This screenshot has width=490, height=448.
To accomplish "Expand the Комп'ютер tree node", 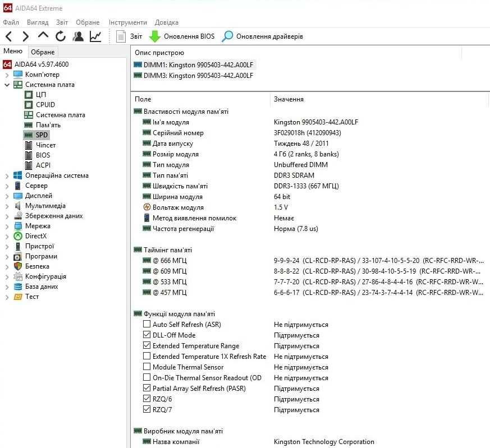I will point(7,75).
